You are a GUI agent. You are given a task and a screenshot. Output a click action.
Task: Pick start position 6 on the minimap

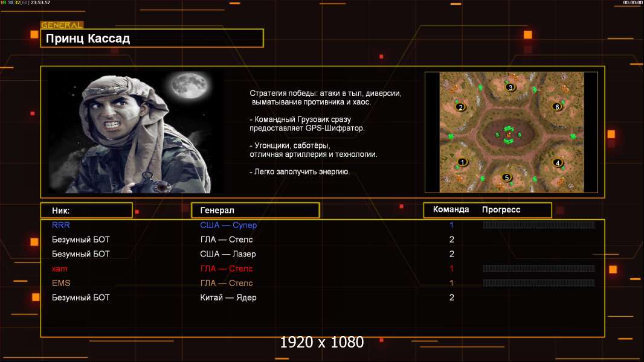click(557, 107)
